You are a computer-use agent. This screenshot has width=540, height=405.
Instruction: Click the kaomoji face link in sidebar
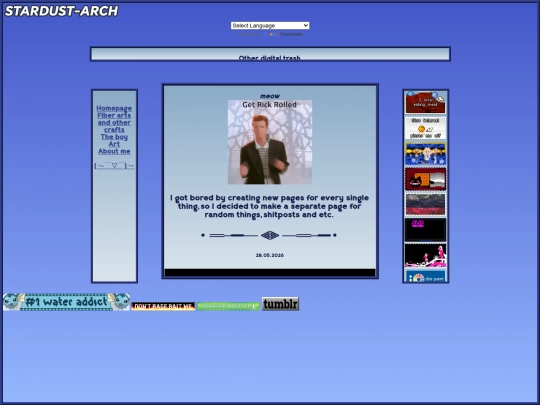click(114, 166)
